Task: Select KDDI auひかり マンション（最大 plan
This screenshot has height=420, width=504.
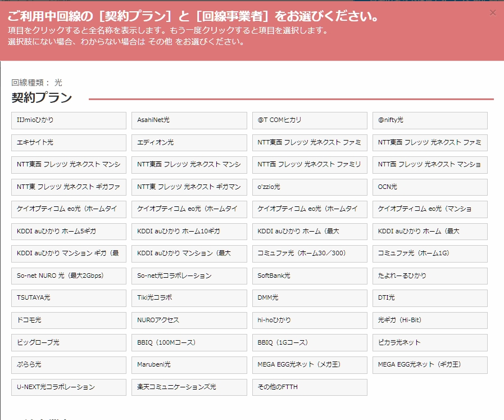Action: click(x=189, y=254)
